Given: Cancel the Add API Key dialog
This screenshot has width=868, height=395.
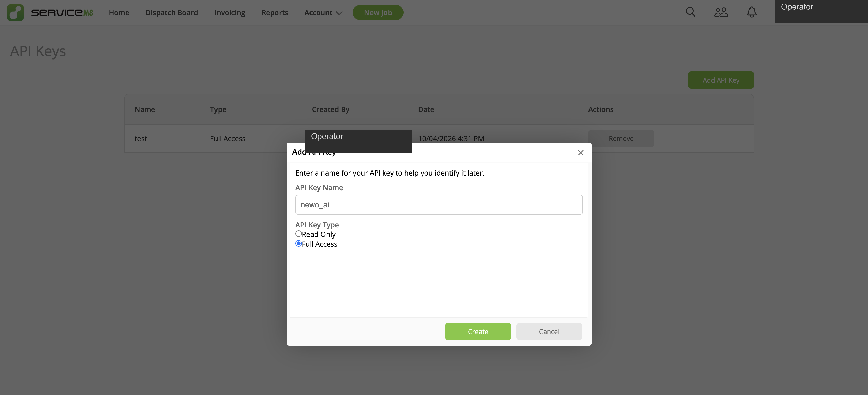Looking at the screenshot, I should tap(549, 331).
